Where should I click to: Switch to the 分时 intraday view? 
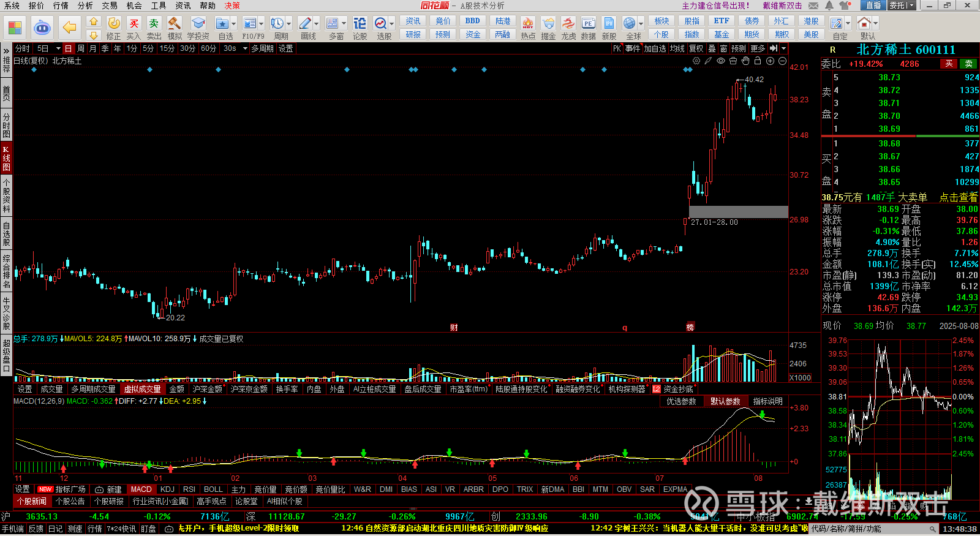click(23, 48)
